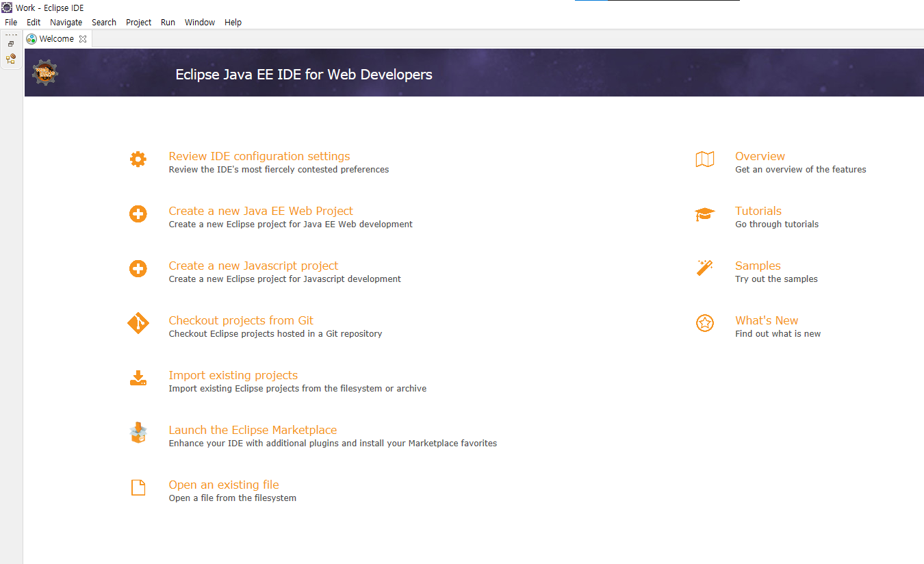Open the Tutorials link
Screen dimensions: 924x564
[x=758, y=211]
